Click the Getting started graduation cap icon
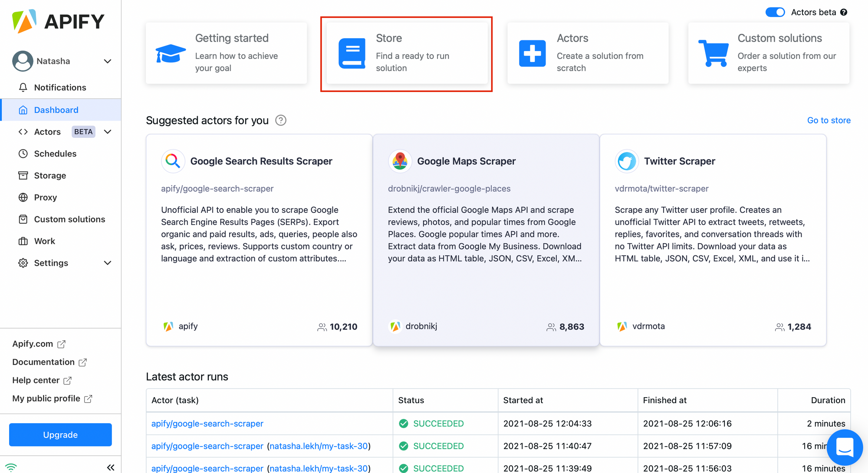 [171, 53]
